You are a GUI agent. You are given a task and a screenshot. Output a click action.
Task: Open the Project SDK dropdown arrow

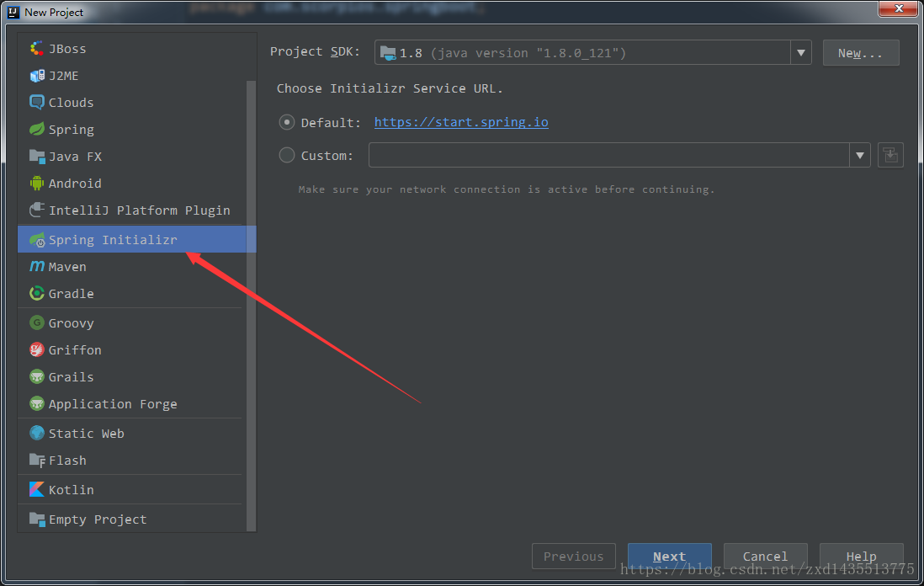801,52
